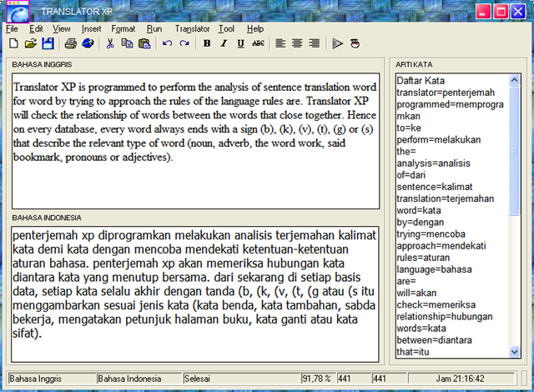Click the New document icon
This screenshot has height=392, width=534.
(13, 43)
